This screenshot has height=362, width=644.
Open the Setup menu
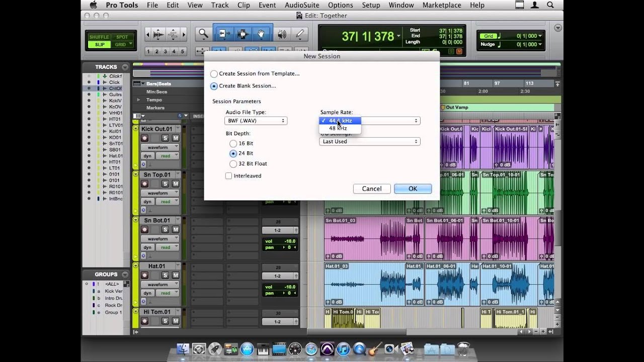(371, 5)
